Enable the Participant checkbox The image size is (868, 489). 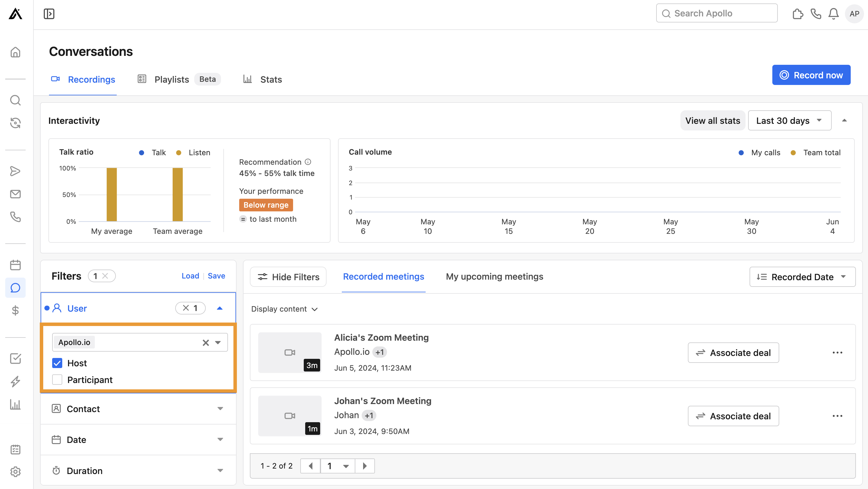pos(57,380)
